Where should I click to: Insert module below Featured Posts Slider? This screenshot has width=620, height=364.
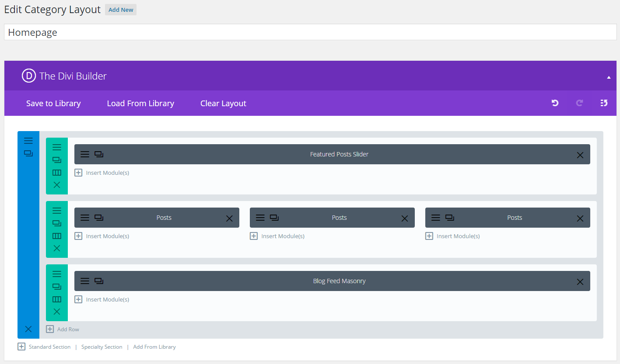(102, 173)
